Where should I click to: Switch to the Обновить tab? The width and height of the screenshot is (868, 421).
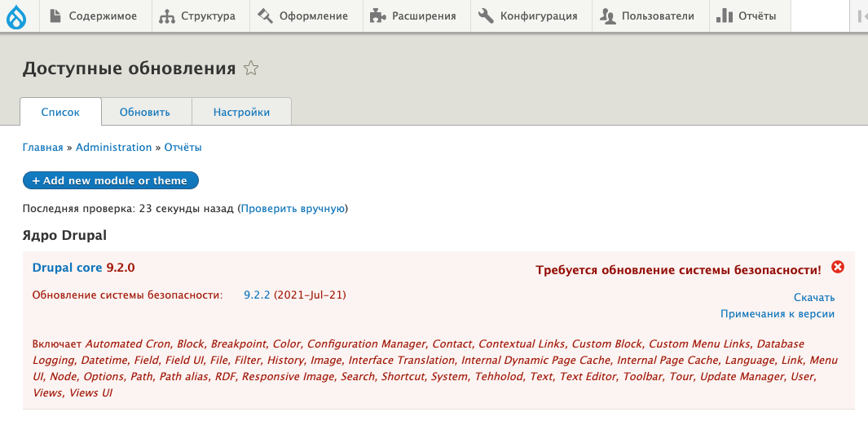[145, 112]
